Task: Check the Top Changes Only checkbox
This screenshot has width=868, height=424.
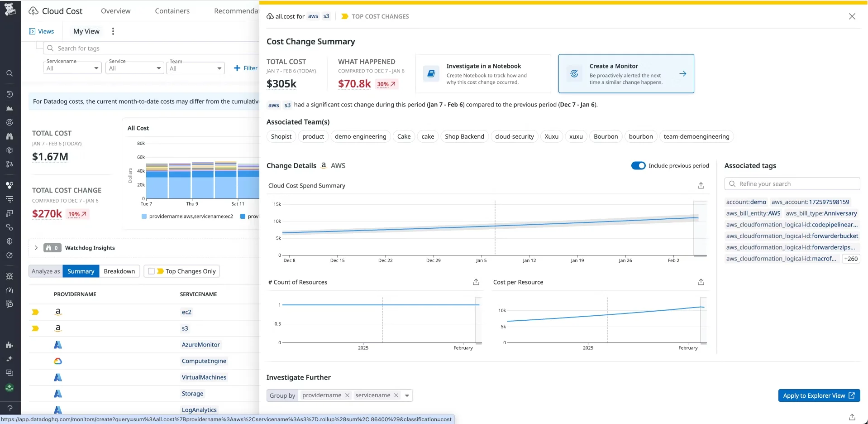Action: click(x=151, y=271)
